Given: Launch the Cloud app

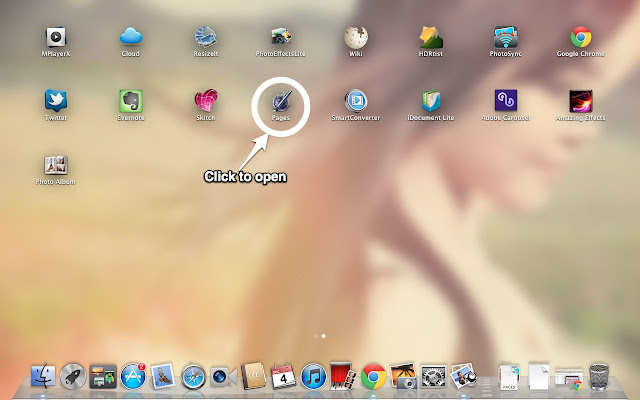Looking at the screenshot, I should 131,37.
